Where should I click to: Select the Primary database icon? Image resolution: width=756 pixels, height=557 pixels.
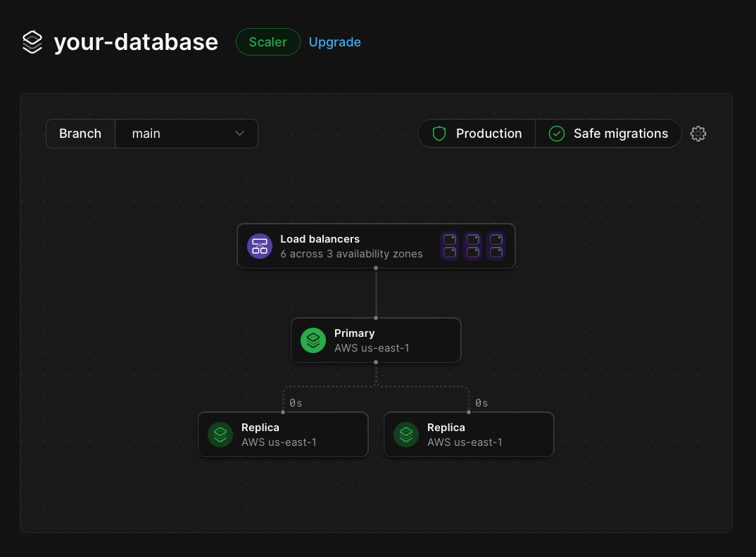tap(313, 340)
